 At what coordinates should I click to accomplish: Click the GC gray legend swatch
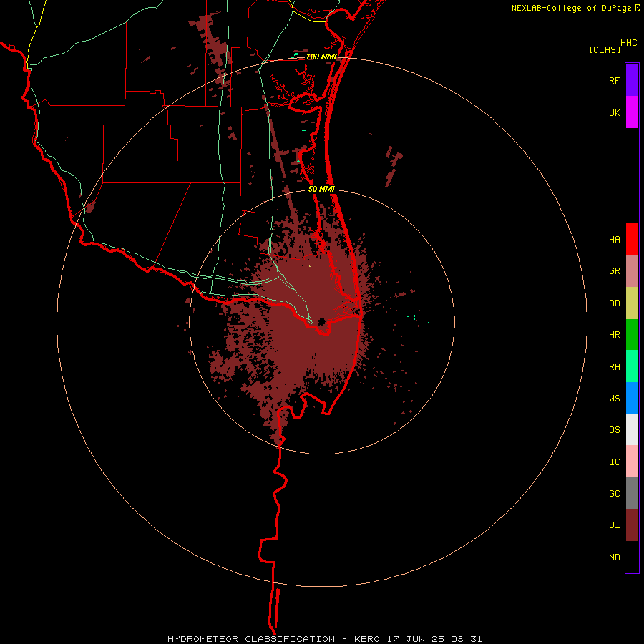pyautogui.click(x=632, y=493)
